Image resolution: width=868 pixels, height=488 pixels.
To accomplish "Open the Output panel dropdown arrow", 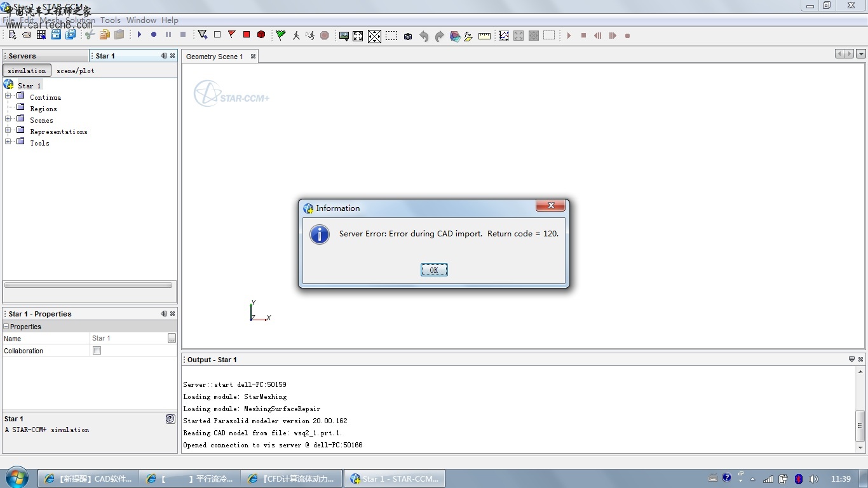I will click(x=852, y=360).
